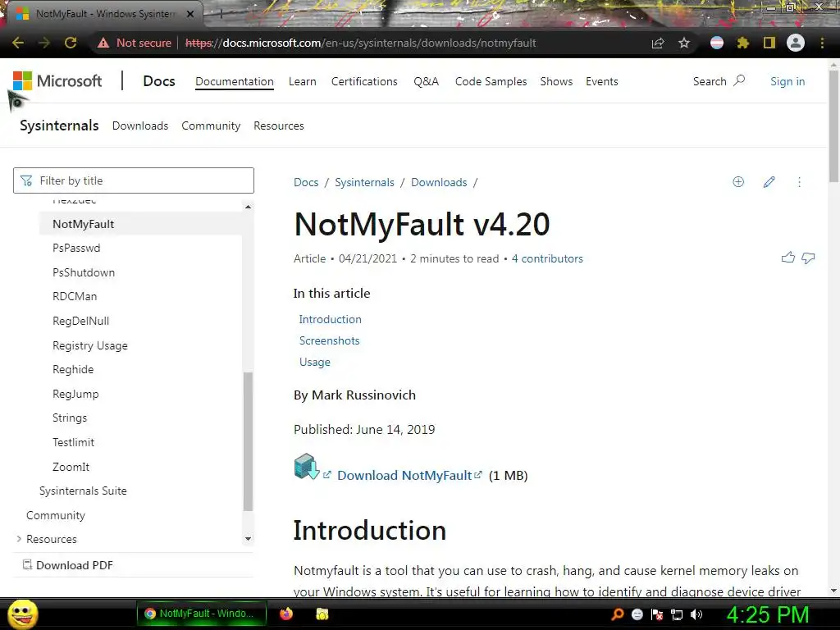Click the Microsoft logo
The width and height of the screenshot is (840, 630).
[57, 81]
